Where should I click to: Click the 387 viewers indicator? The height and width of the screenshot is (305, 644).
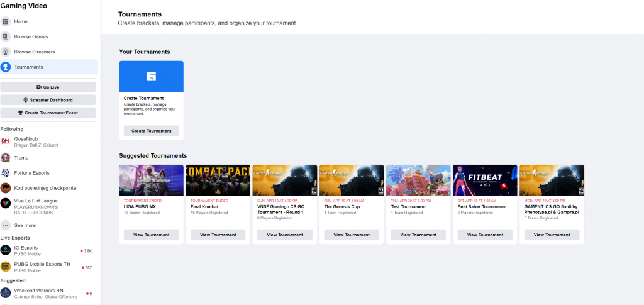[87, 268]
